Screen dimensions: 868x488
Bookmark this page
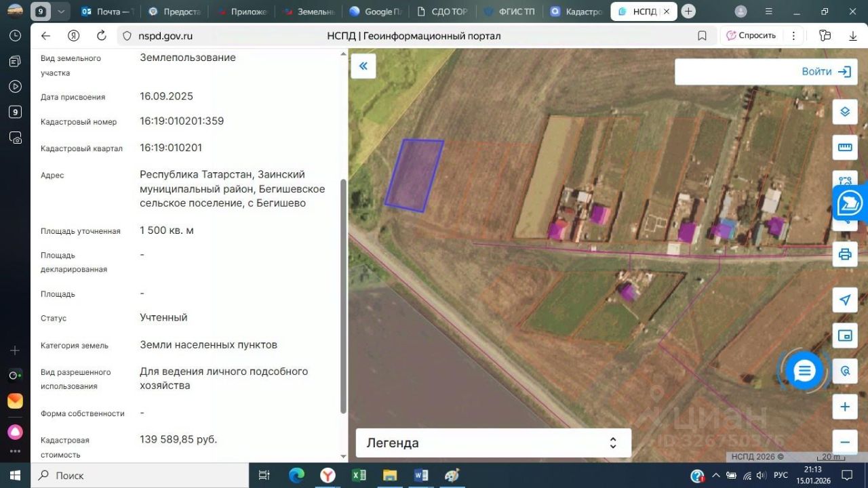click(703, 36)
